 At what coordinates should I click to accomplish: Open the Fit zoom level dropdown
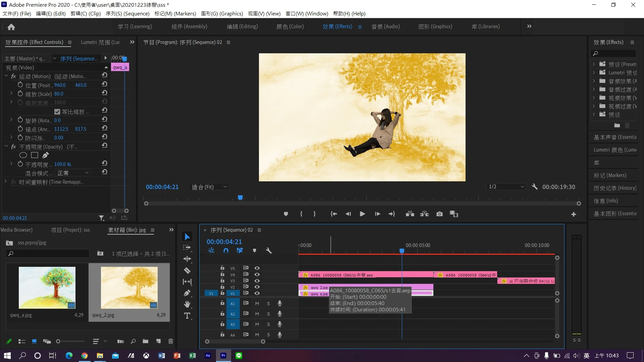coord(209,187)
